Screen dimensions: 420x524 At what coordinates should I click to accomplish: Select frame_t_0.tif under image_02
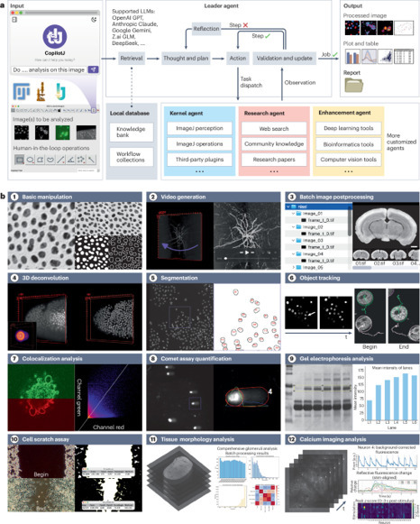click(317, 234)
